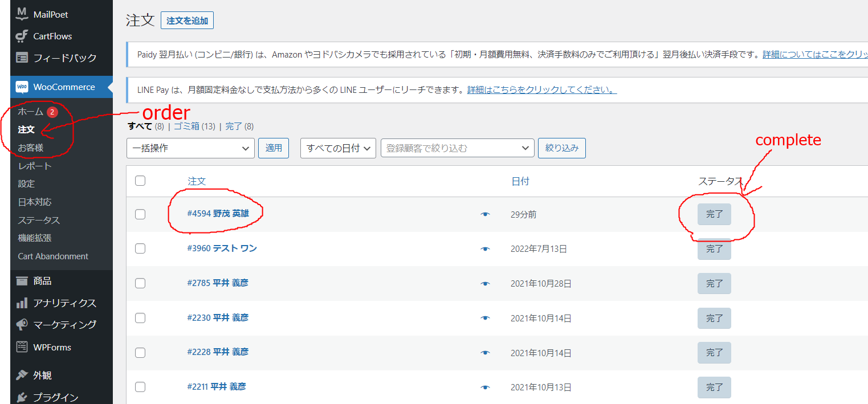This screenshot has width=868, height=404.
Task: Open order #2228 平井 義彦
Action: pyautogui.click(x=218, y=352)
